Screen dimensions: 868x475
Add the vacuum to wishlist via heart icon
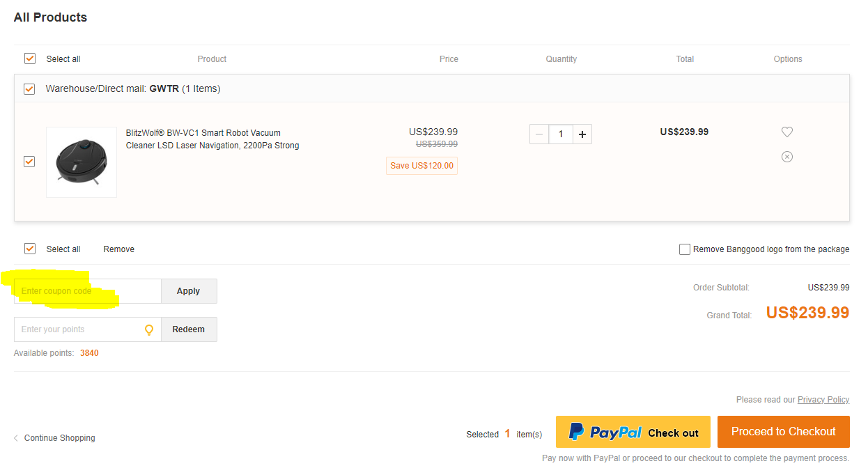787,132
